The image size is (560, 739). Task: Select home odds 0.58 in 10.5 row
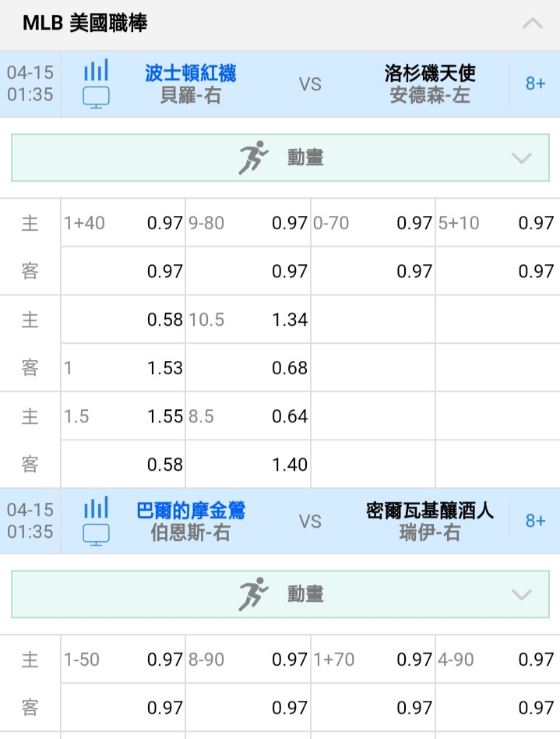pyautogui.click(x=123, y=320)
